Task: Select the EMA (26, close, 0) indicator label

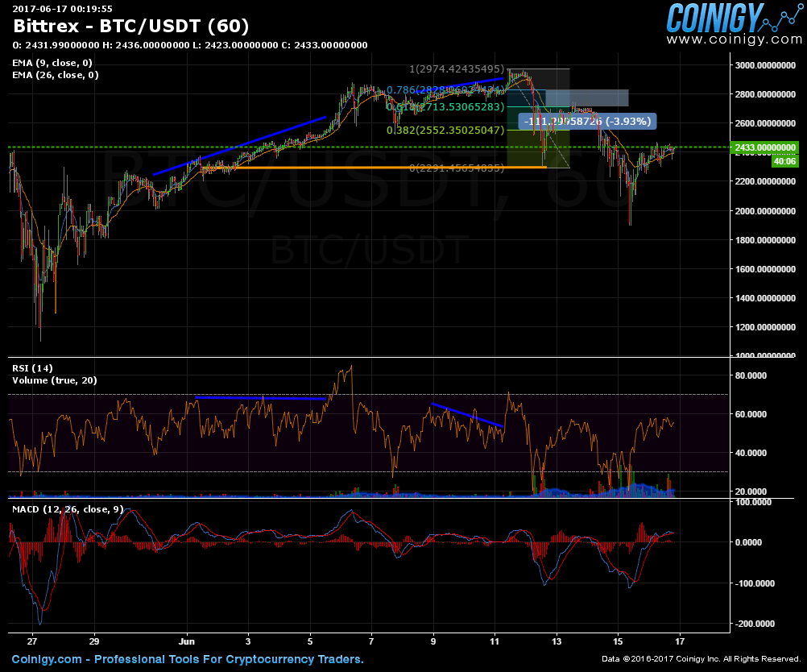Action: 56,75
